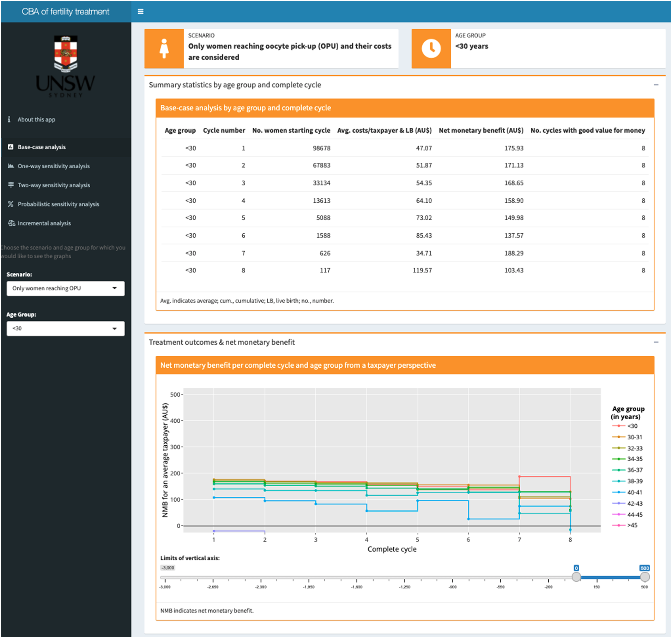This screenshot has width=672, height=638.
Task: Click the lower slider handle at 0
Action: [x=576, y=577]
